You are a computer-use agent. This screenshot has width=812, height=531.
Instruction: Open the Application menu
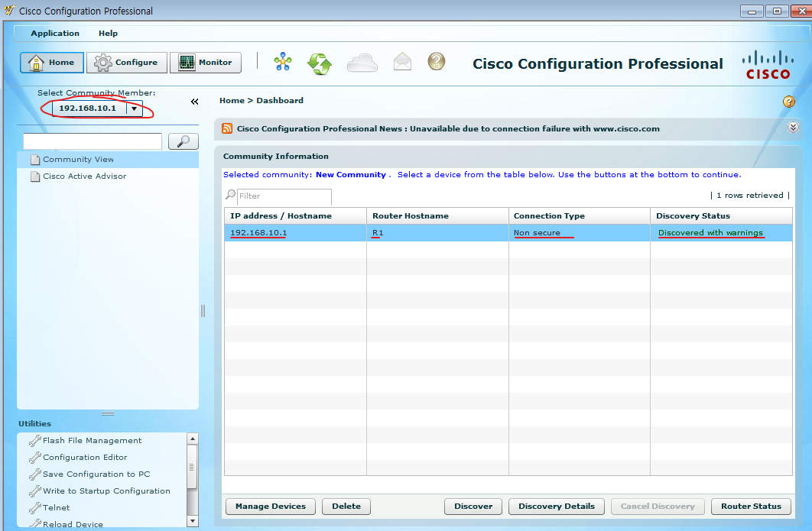point(55,33)
